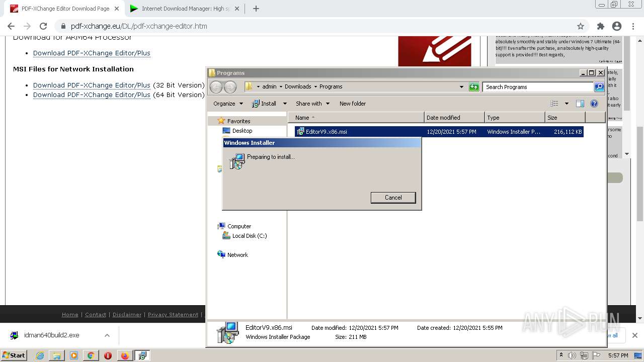This screenshot has height=362, width=644.
Task: Switch to Windows Installer taskbar item
Action: (x=142, y=355)
